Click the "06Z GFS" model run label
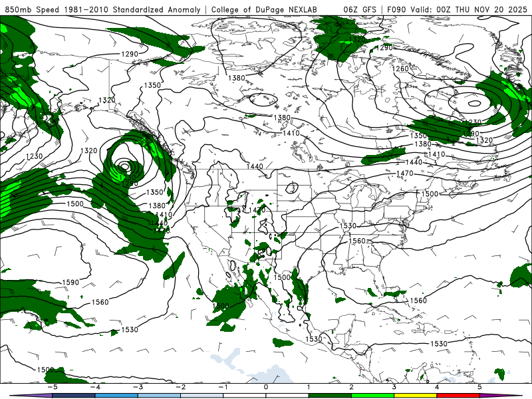Screen dimensions: 532x399 360,9
